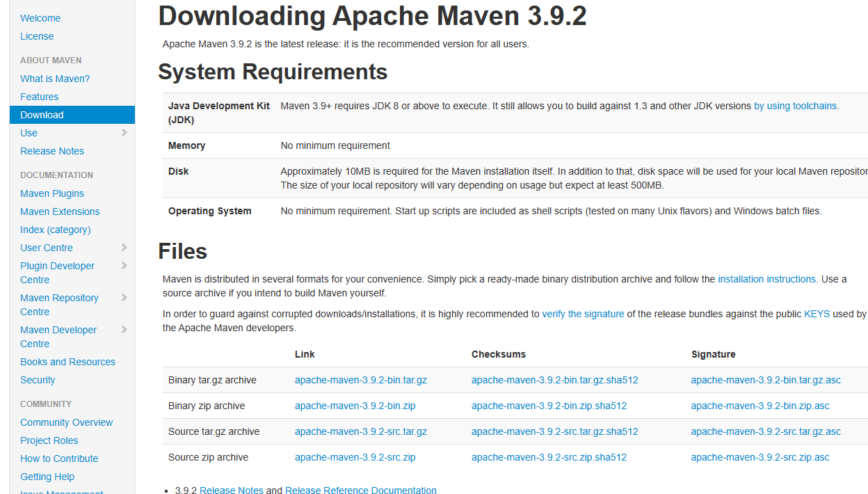Click the 'Downloading Apache Maven 3.9.2' title
Image resolution: width=868 pixels, height=494 pixels.
click(372, 15)
